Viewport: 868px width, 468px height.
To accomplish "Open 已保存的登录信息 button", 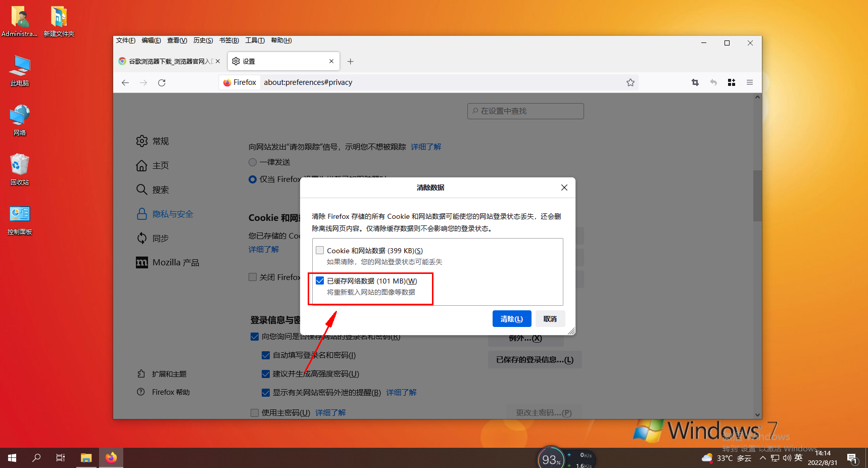I will [x=535, y=360].
